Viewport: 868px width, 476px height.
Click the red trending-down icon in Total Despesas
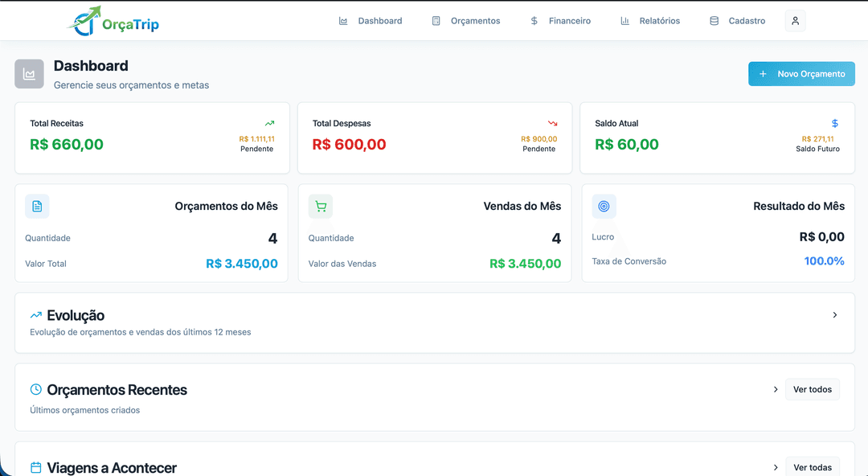pos(552,124)
